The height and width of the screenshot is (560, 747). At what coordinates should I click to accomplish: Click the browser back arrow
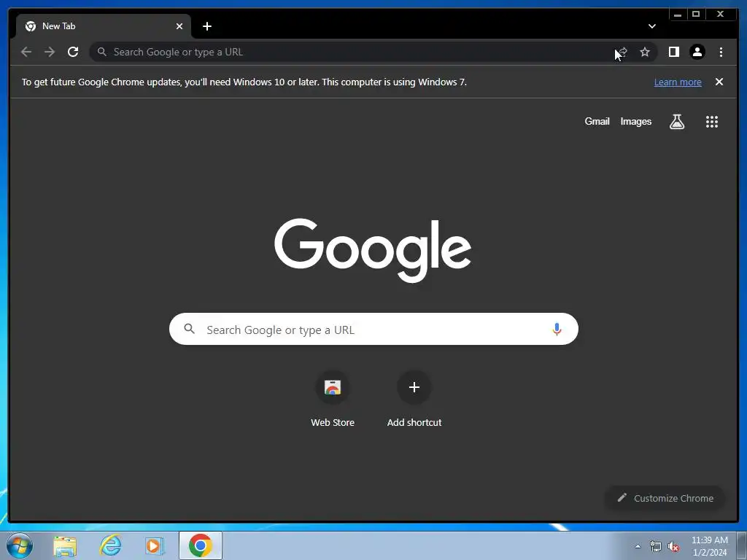(26, 52)
